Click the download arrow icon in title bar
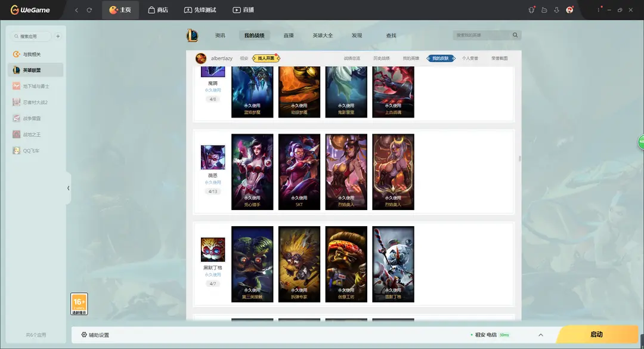Image resolution: width=644 pixels, height=349 pixels. [556, 10]
